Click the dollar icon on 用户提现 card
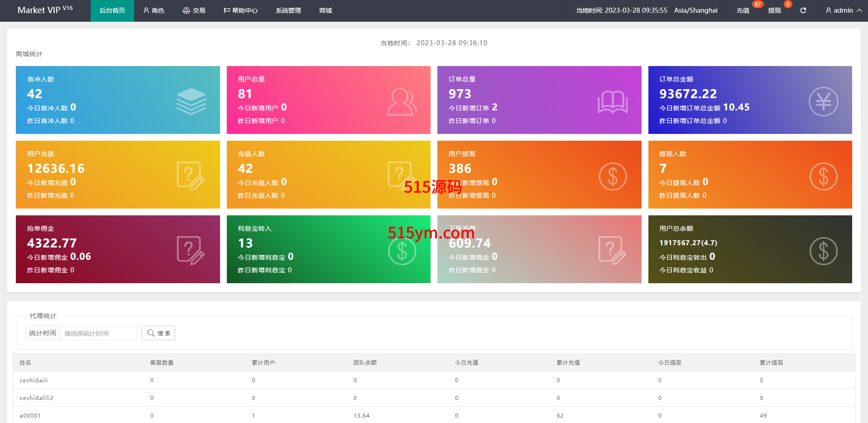868x423 pixels. [x=612, y=176]
